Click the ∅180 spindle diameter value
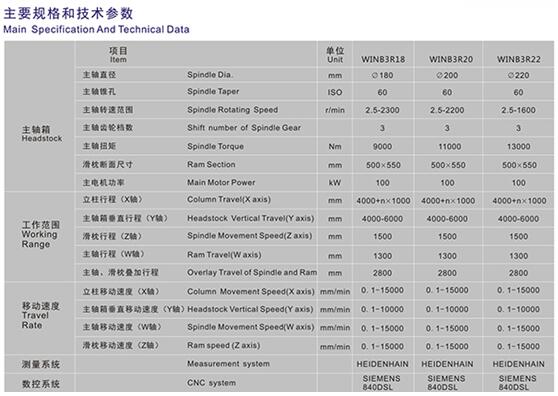The width and height of the screenshot is (558, 396). click(x=382, y=75)
